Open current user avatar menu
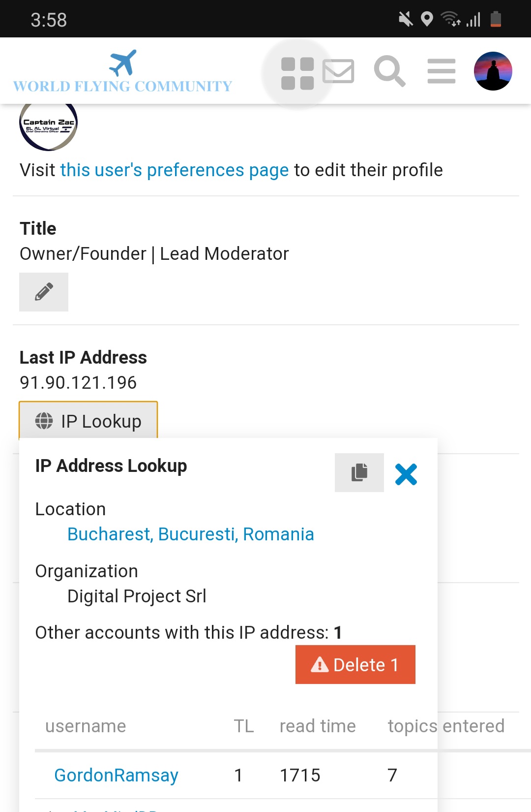Viewport: 531px width, 812px height. pyautogui.click(x=493, y=71)
